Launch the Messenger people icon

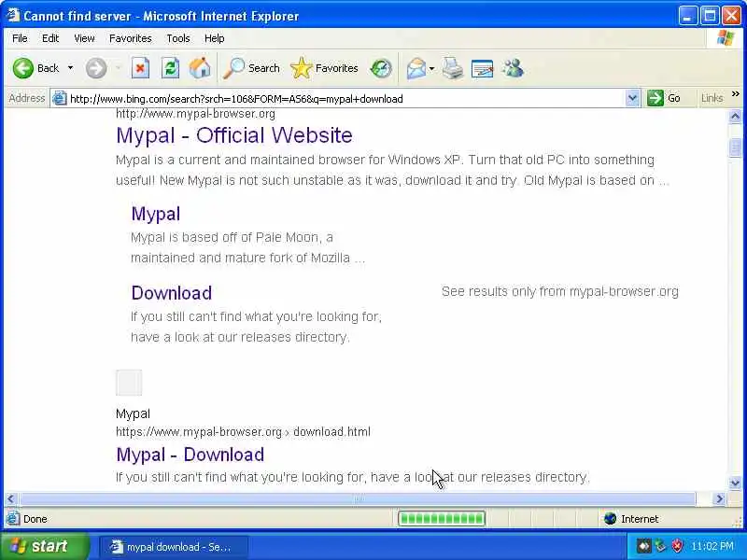coord(513,68)
